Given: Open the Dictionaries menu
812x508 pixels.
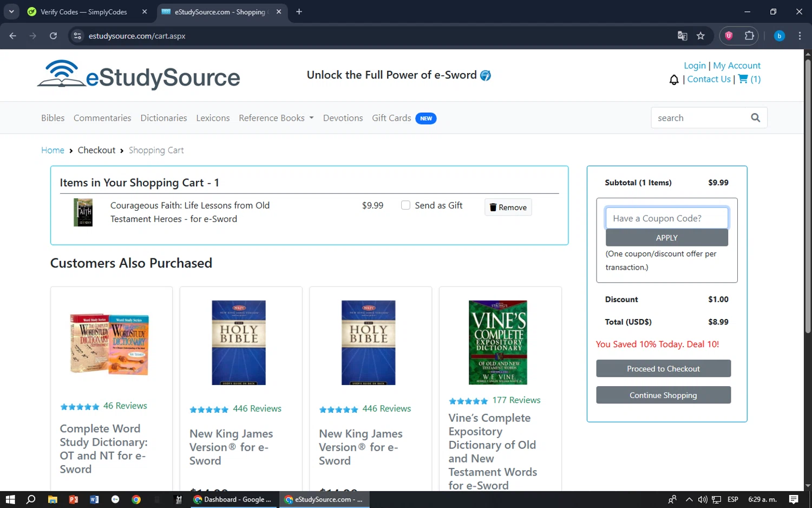Looking at the screenshot, I should [x=163, y=118].
